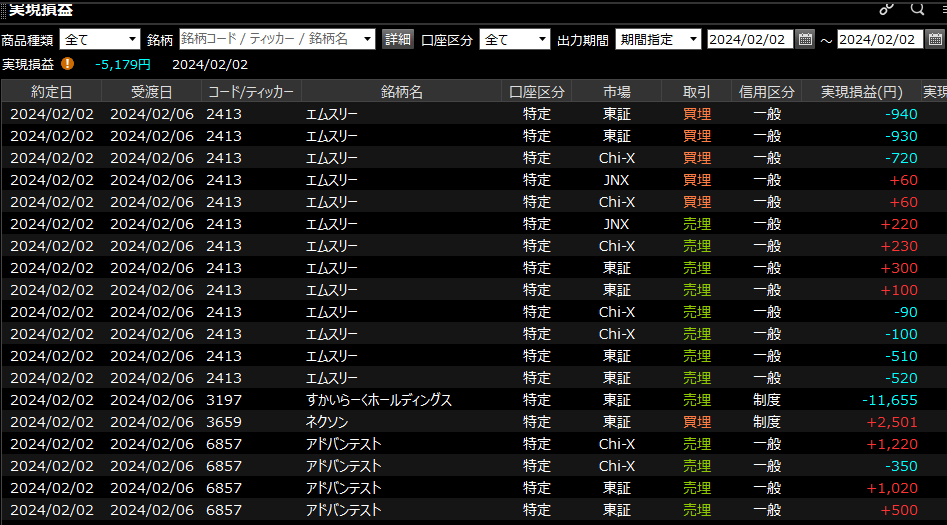Sort by the 約定日 column header
This screenshot has height=525, width=947.
(x=51, y=92)
